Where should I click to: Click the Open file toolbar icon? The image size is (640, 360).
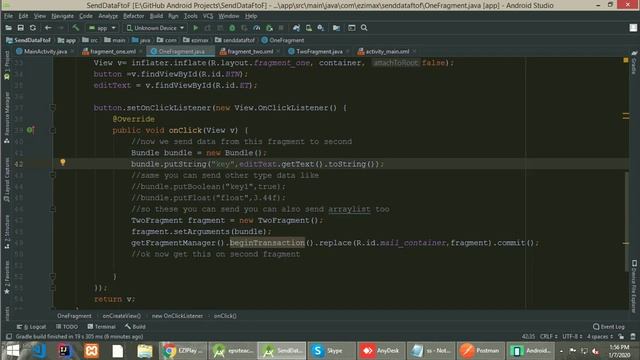click(x=8, y=28)
